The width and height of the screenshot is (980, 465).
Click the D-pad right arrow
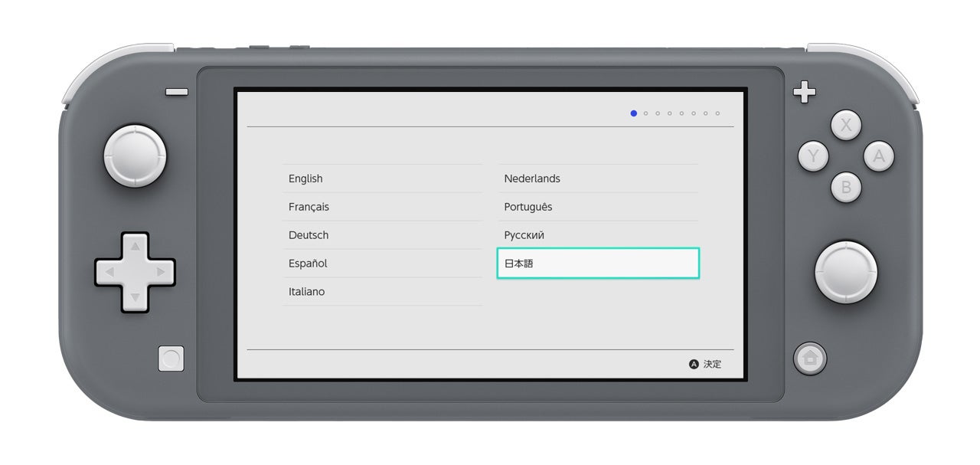pos(160,272)
